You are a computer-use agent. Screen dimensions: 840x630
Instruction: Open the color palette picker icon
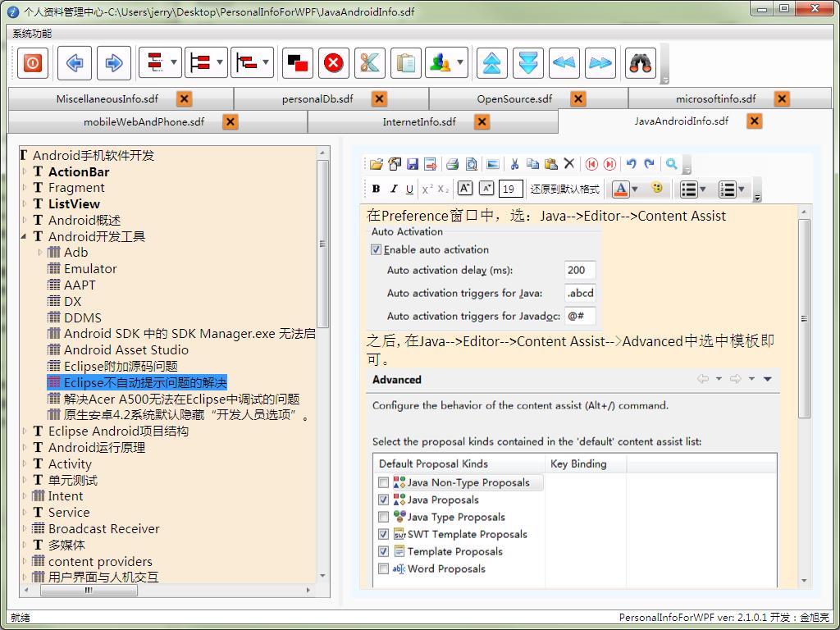[x=657, y=189]
